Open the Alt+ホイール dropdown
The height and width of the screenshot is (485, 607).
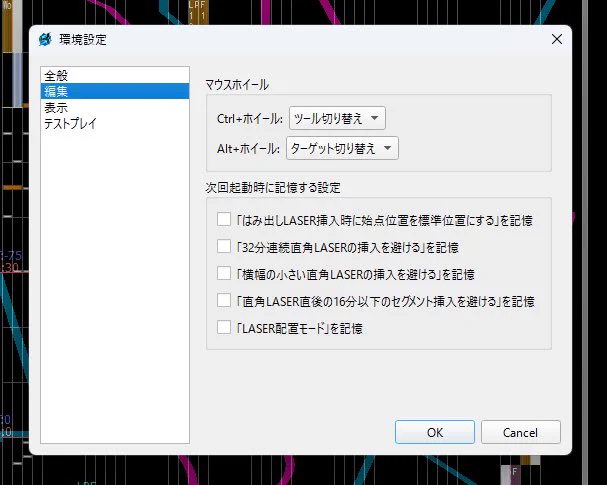[x=342, y=148]
